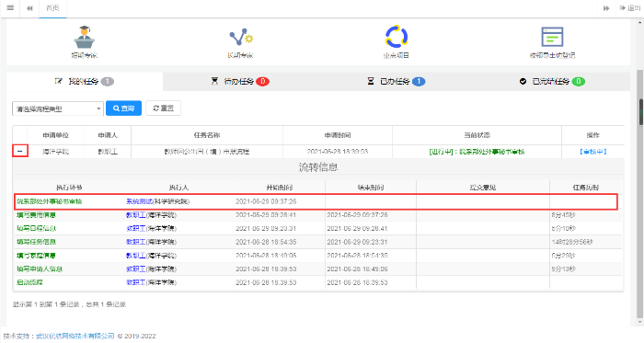Click the edit pencil icon of 我的任务
644x343 pixels.
tap(59, 81)
